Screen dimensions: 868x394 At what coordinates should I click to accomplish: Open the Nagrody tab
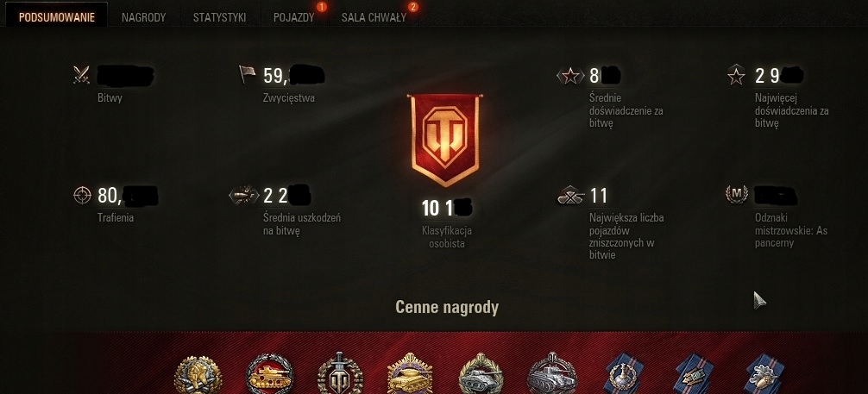(x=143, y=17)
